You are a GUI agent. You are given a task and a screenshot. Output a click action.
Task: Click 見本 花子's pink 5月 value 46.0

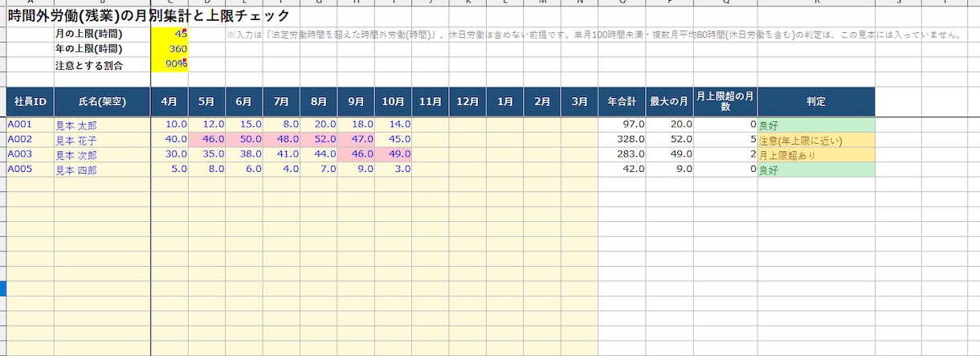pyautogui.click(x=206, y=140)
